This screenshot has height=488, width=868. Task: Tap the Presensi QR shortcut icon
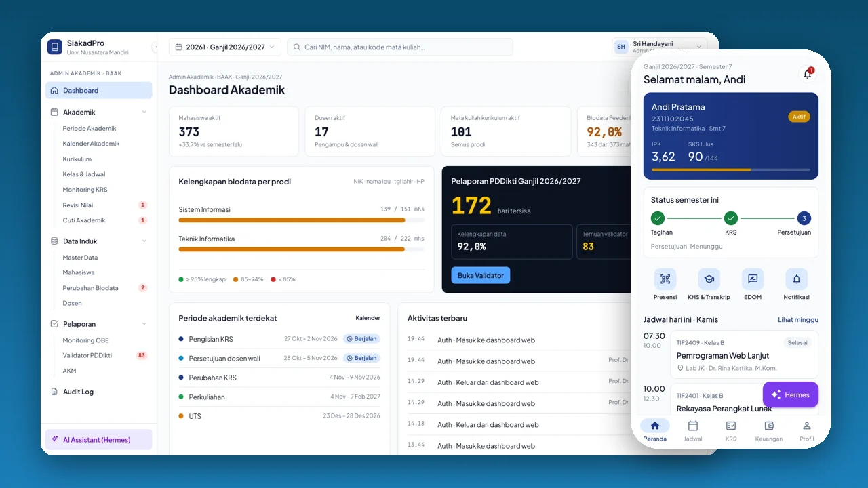pyautogui.click(x=665, y=279)
